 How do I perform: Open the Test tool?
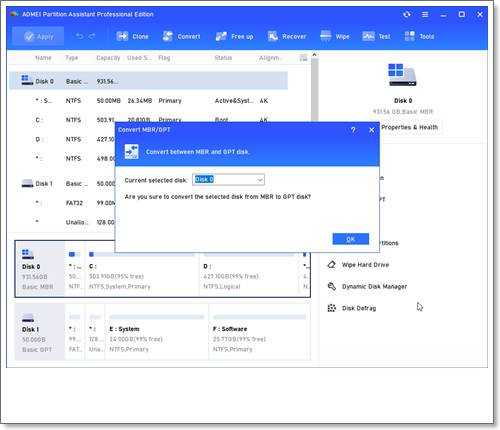point(376,36)
